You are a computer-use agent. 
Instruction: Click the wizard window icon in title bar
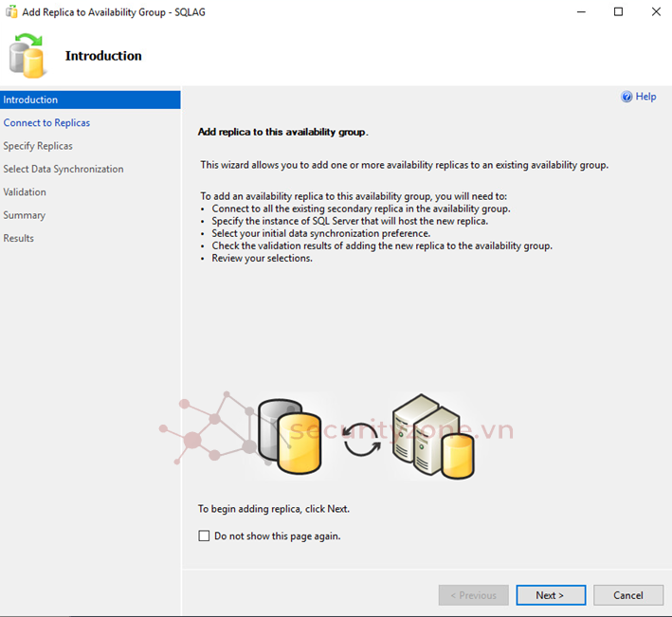10,12
